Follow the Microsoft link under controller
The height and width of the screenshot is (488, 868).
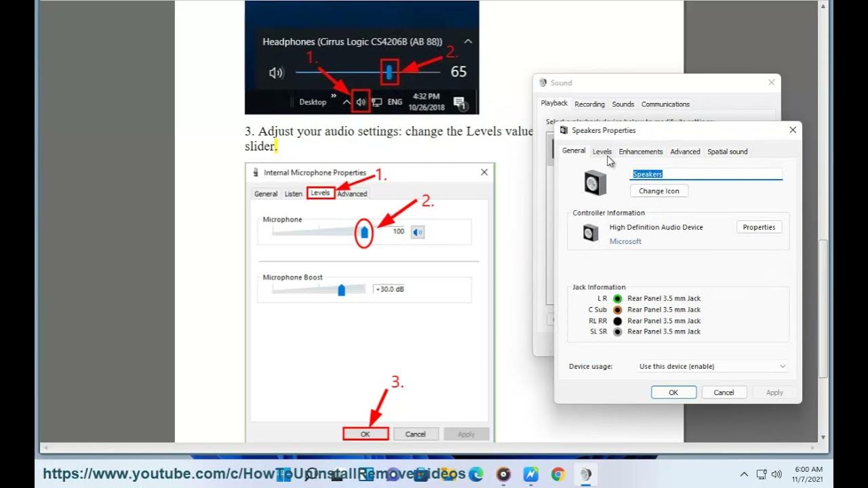pyautogui.click(x=625, y=241)
